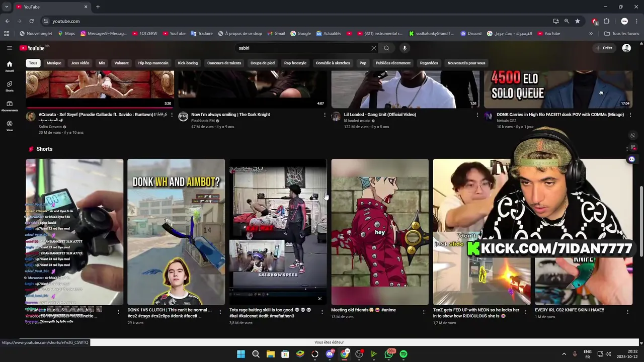Show hidden system tray icons

[563, 354]
